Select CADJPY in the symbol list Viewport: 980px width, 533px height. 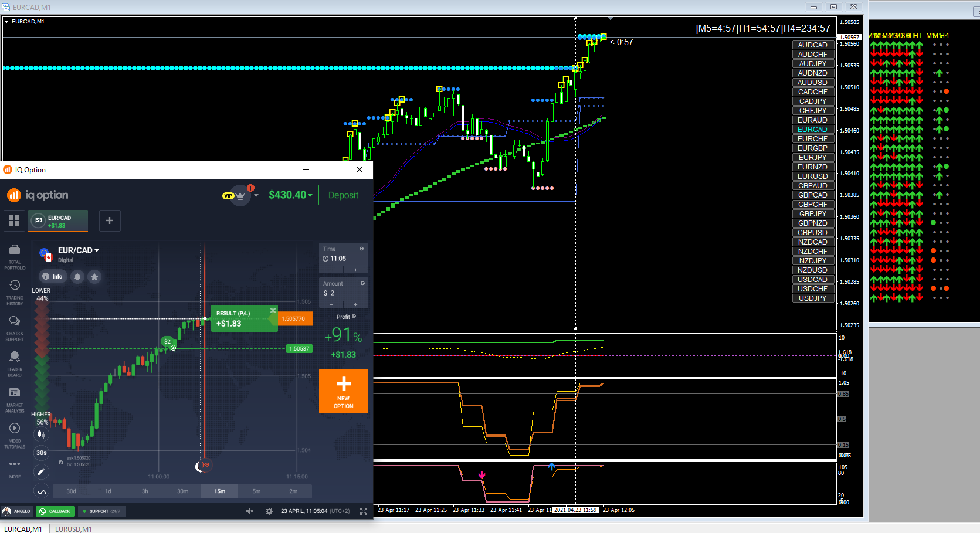pos(813,101)
